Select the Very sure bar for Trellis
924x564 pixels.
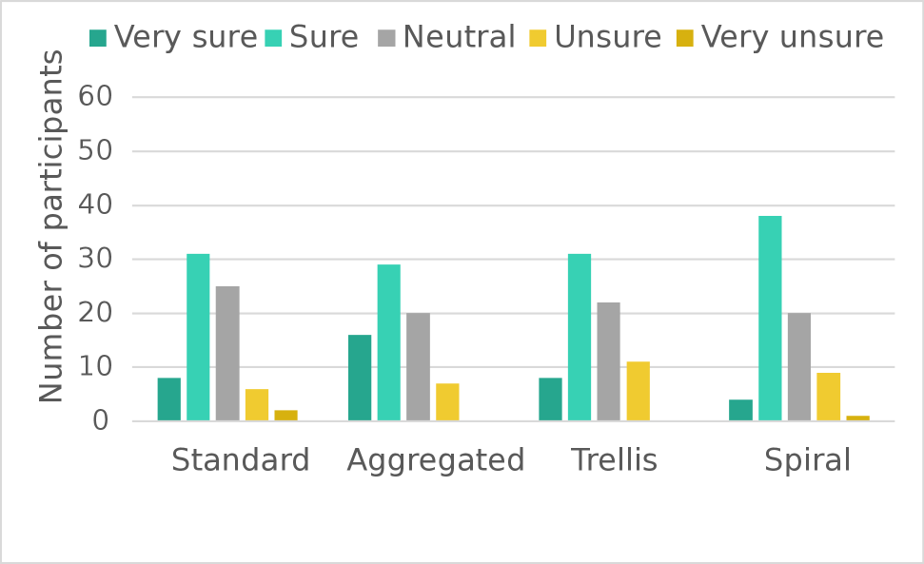[550, 399]
